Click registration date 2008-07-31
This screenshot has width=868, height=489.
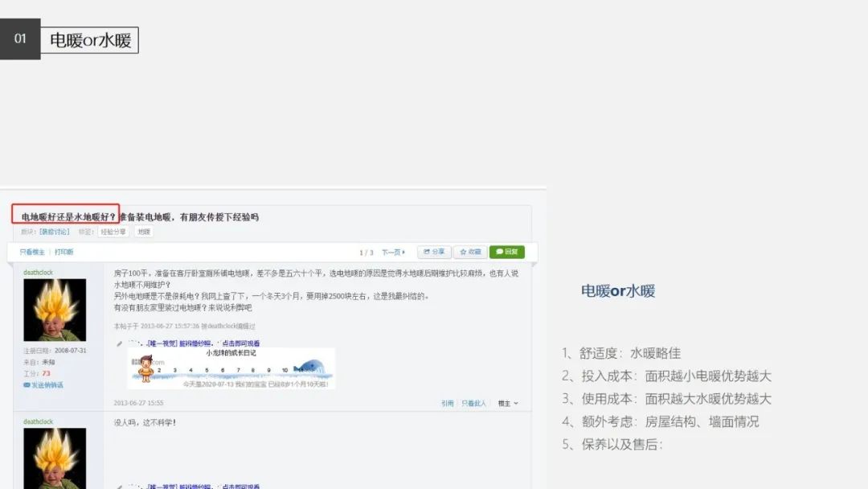point(70,351)
